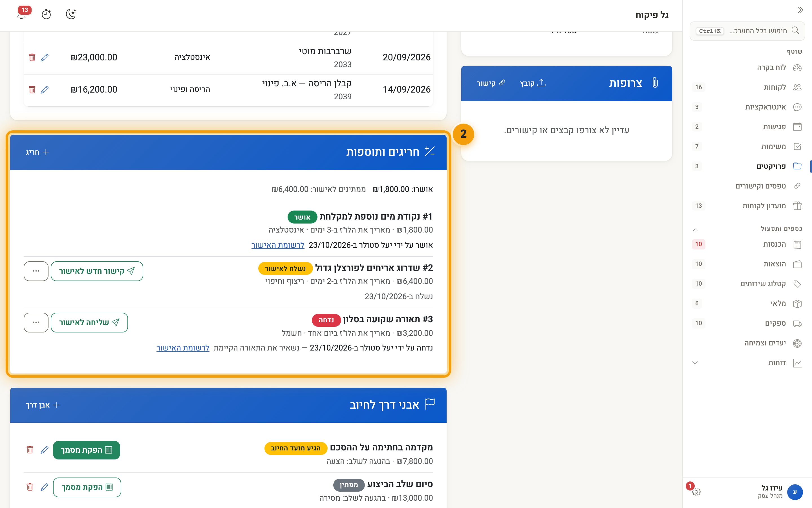Viewport: 812px width, 508px height.
Task: Click the פרויקטים folder icon
Action: (797, 166)
